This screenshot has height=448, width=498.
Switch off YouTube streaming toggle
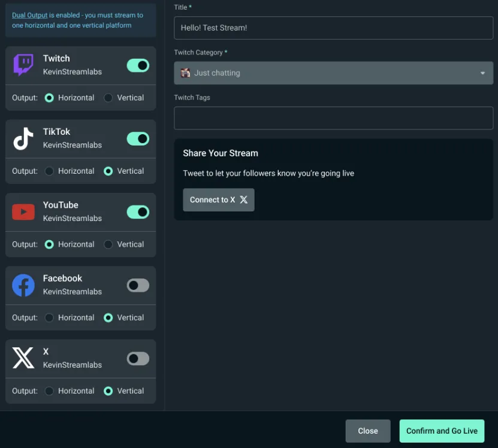[x=138, y=212]
